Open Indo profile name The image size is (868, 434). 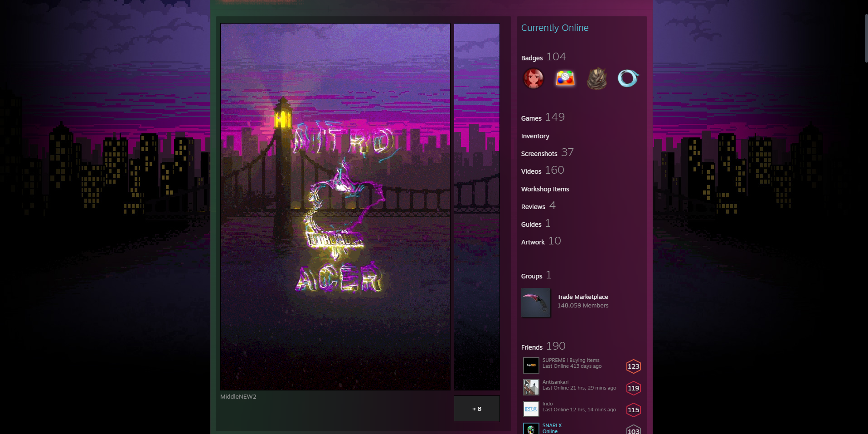548,404
